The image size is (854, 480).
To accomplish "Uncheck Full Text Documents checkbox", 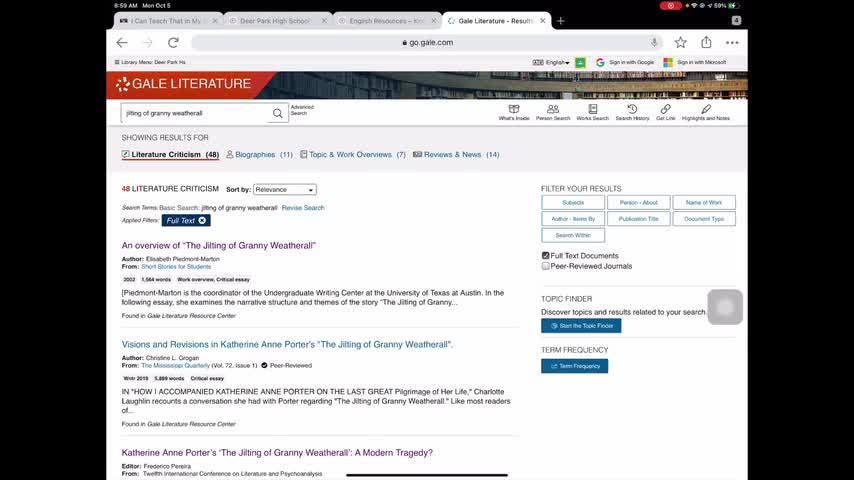I will tap(546, 256).
